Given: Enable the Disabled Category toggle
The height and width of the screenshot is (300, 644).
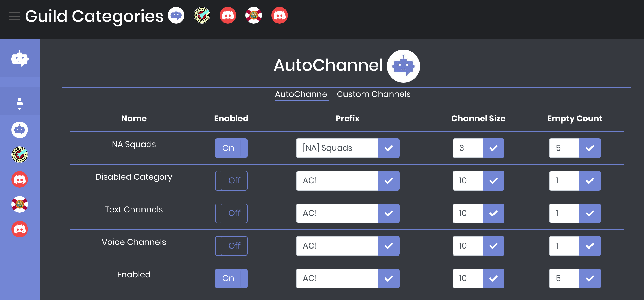Looking at the screenshot, I should tap(231, 181).
